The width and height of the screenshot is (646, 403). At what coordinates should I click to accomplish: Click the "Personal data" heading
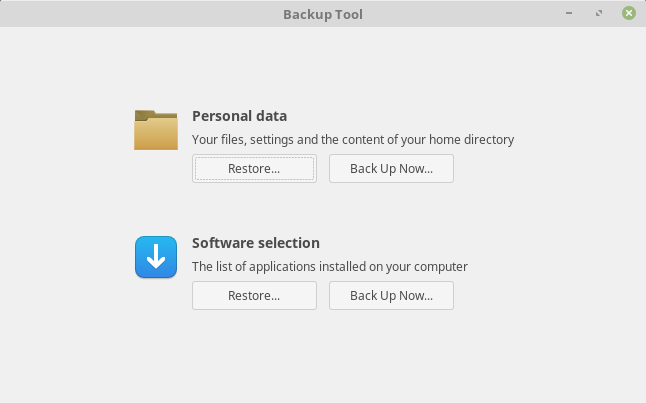(239, 116)
